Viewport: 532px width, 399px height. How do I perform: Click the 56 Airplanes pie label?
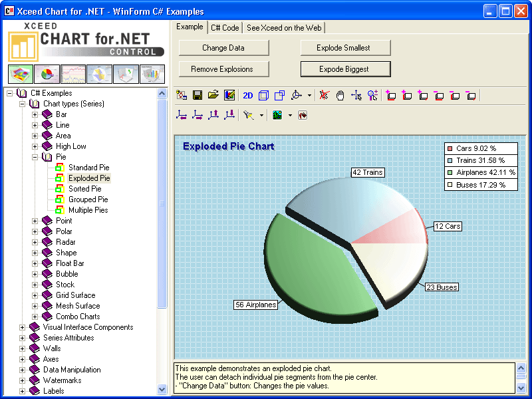tap(256, 305)
